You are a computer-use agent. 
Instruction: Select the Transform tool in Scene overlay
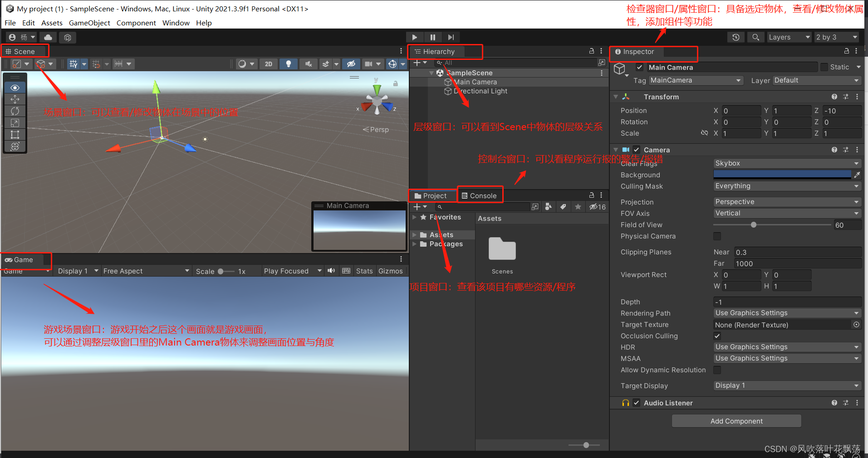(x=15, y=146)
